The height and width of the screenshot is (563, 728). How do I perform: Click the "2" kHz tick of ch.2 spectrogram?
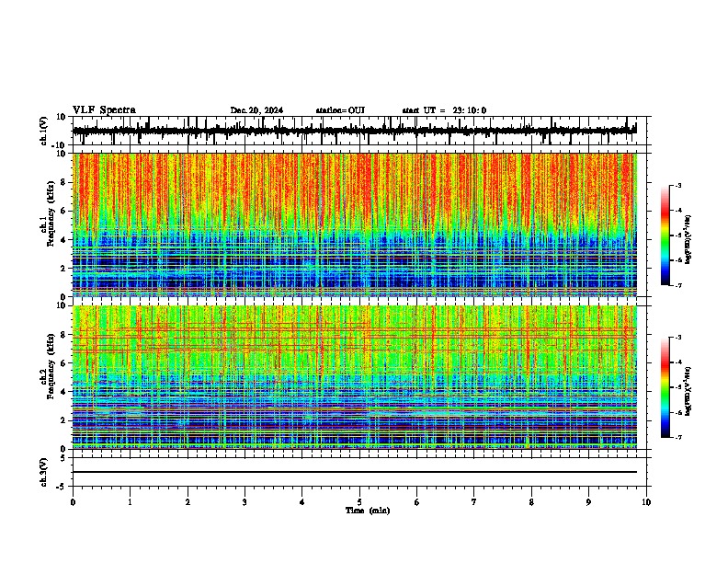tap(64, 420)
